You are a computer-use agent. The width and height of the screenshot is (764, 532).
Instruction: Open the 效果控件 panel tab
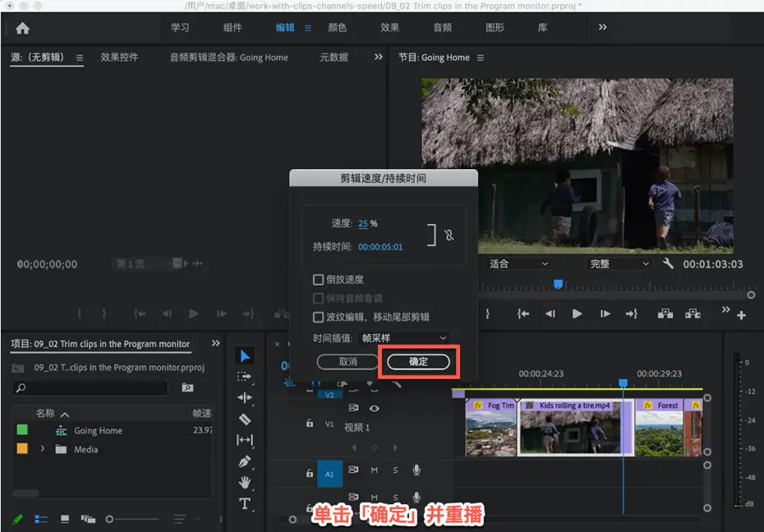point(119,57)
